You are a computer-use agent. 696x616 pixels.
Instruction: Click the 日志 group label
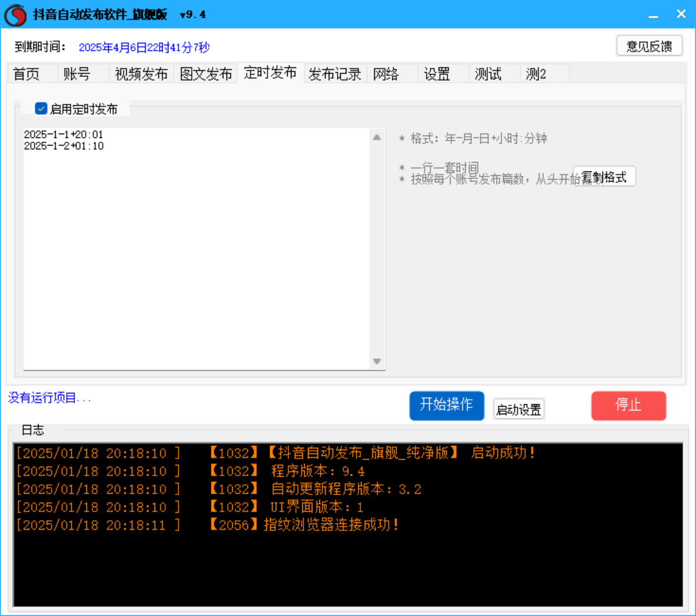[33, 430]
